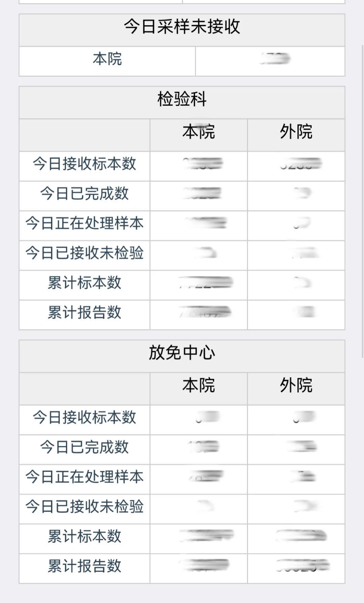This screenshot has height=603, width=364.
Task: Tap the 检验科 section header
Action: click(182, 99)
